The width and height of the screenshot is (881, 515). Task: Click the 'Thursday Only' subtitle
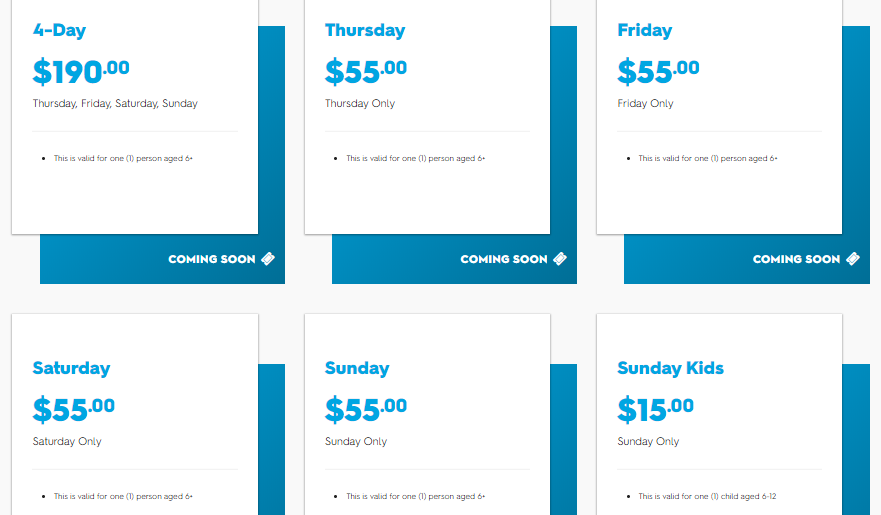tap(360, 103)
